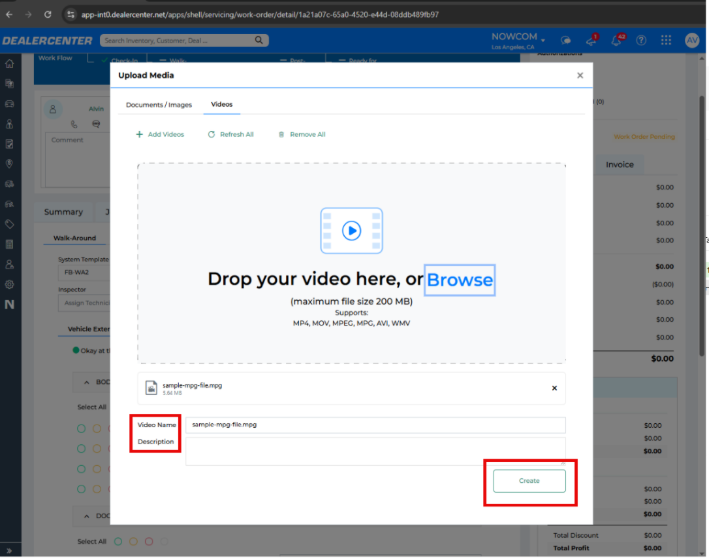Open the Home icon in left sidebar
Screen dimensions: 709x559
(x=9, y=64)
